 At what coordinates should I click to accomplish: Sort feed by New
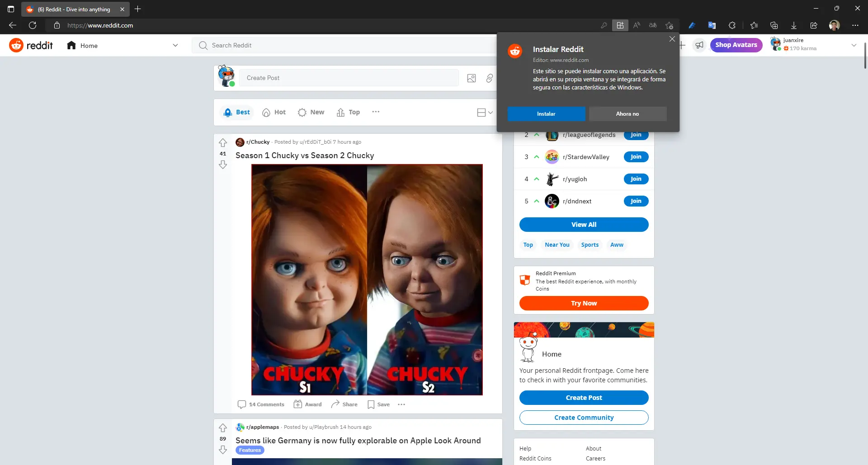[x=311, y=112]
